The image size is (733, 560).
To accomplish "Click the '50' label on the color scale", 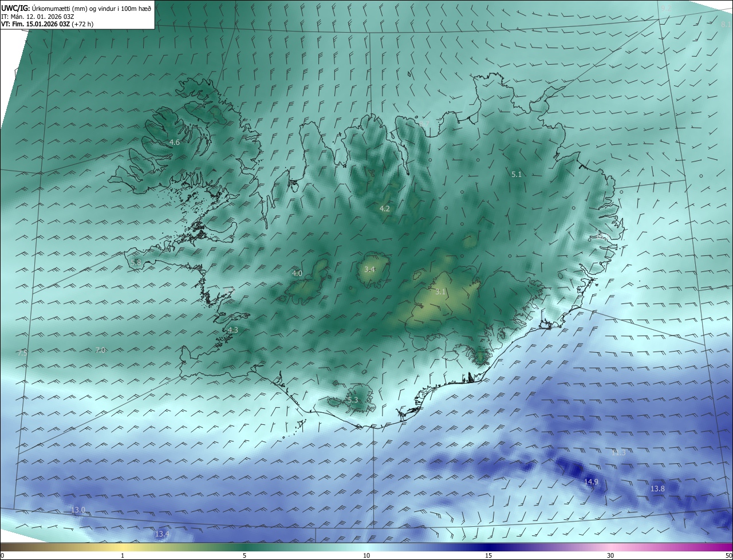I will [728, 555].
